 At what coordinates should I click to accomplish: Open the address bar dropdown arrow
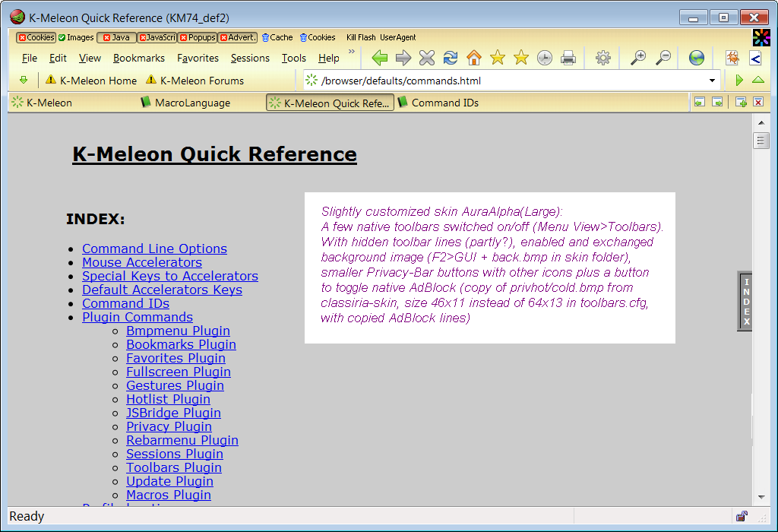tap(712, 81)
